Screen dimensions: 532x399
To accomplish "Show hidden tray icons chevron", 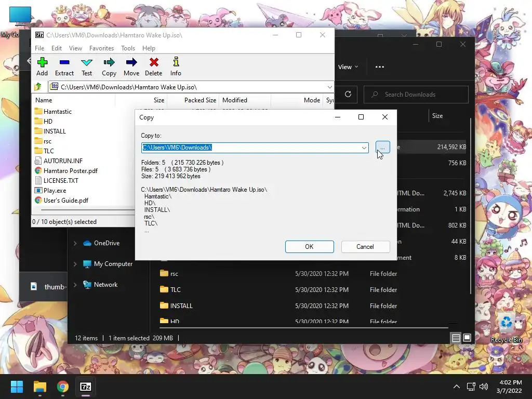I will click(457, 387).
